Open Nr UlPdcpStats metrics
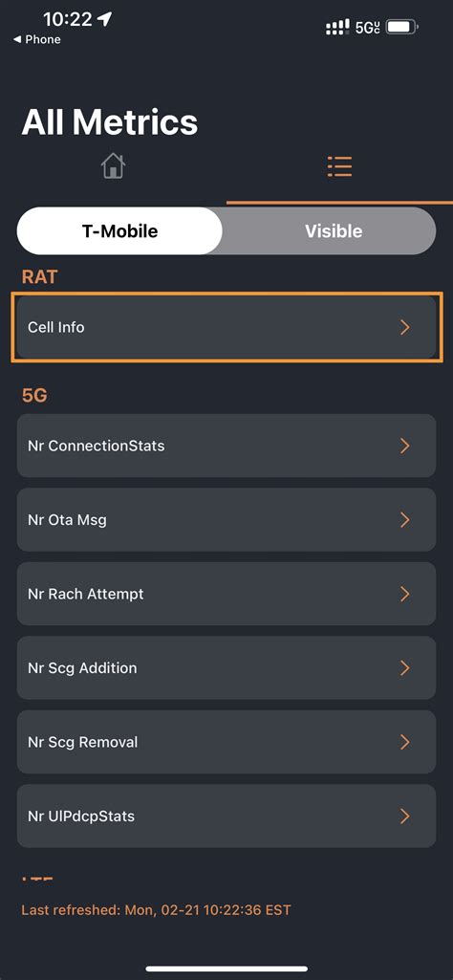The width and height of the screenshot is (453, 980). tap(226, 816)
